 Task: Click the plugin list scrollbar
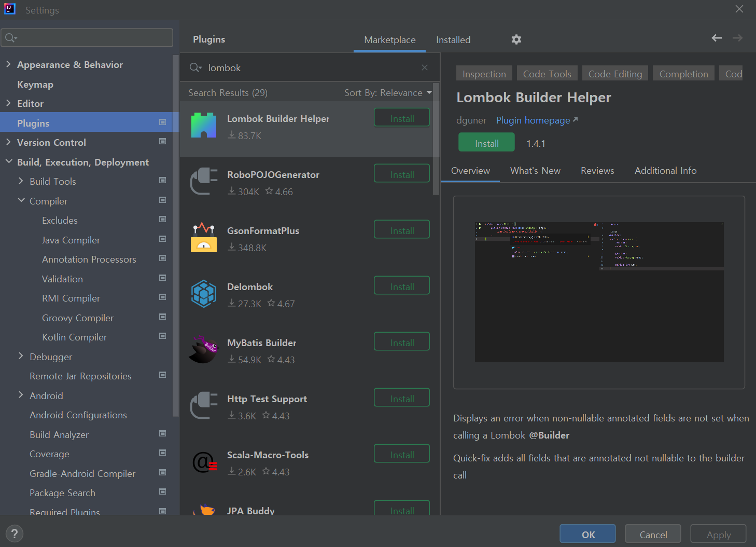point(436,140)
